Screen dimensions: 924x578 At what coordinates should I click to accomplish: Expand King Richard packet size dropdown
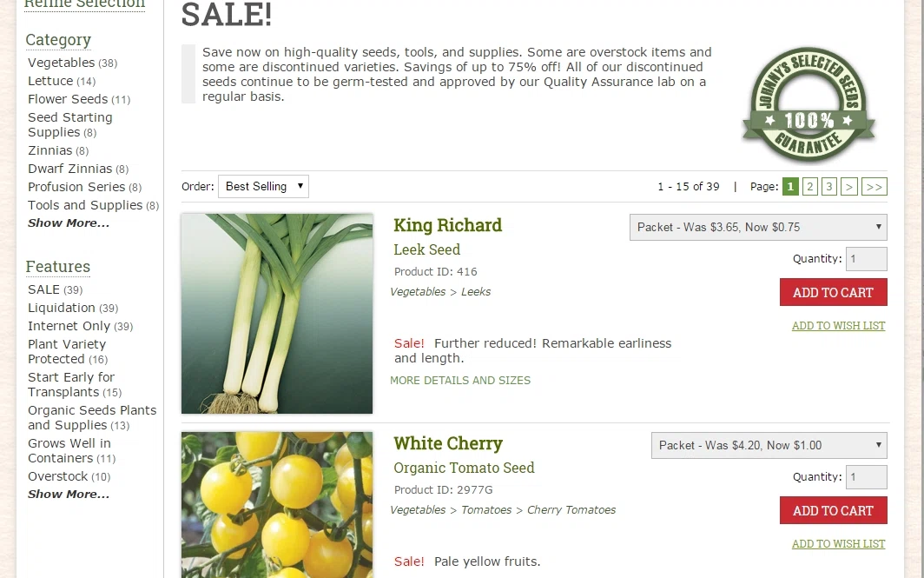(x=758, y=227)
